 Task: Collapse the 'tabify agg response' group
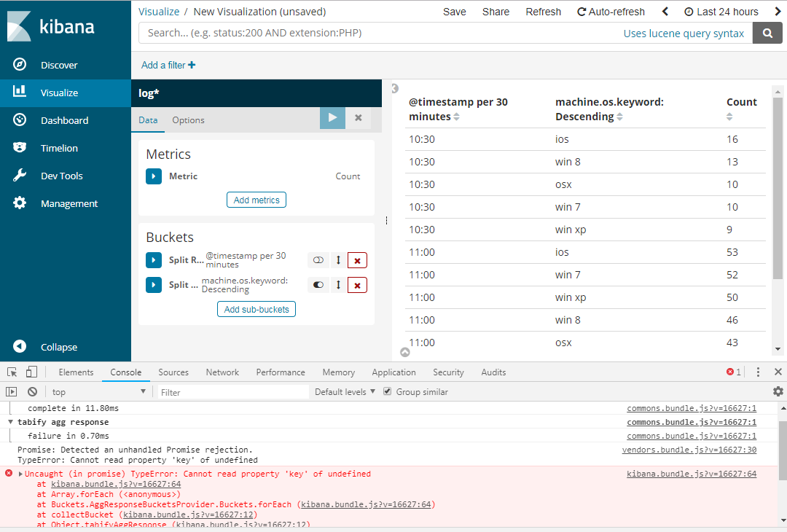tap(10, 422)
